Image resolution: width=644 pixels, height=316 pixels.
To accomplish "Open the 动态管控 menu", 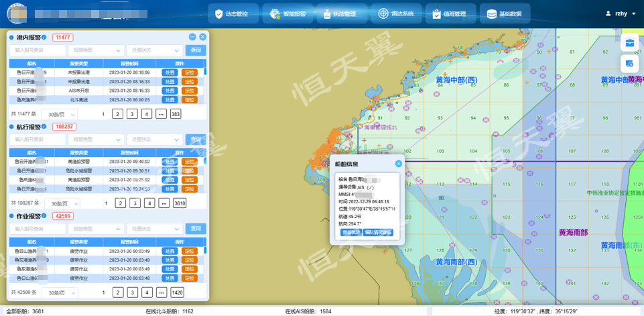I will (x=231, y=13).
